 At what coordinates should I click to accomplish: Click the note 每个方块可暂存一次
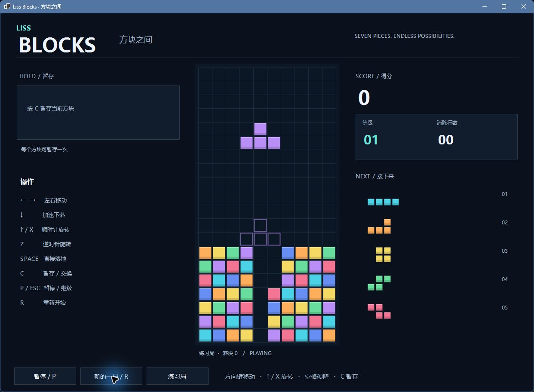[x=44, y=150]
